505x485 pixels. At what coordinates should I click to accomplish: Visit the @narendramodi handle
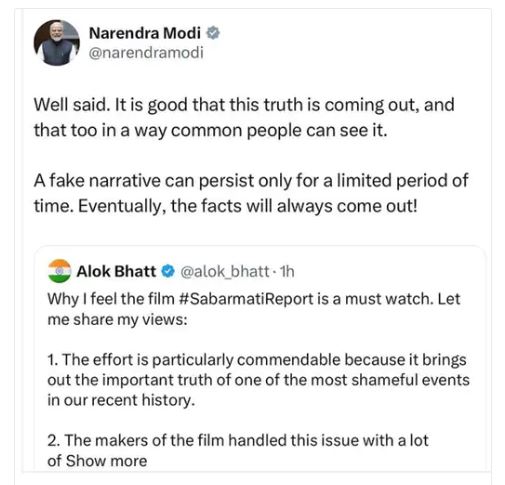coord(146,53)
